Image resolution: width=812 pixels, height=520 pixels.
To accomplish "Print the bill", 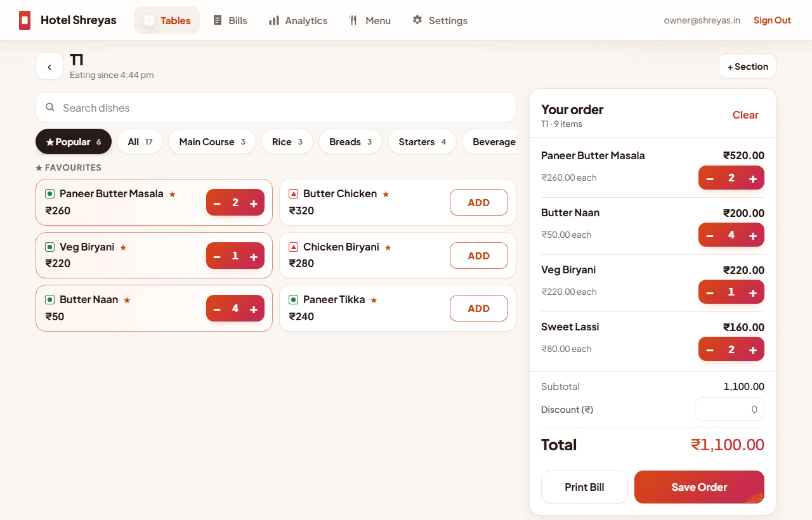I will tap(584, 487).
